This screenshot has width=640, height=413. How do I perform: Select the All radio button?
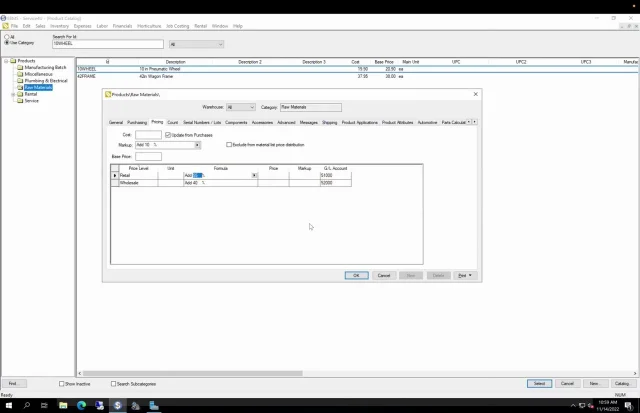6,37
